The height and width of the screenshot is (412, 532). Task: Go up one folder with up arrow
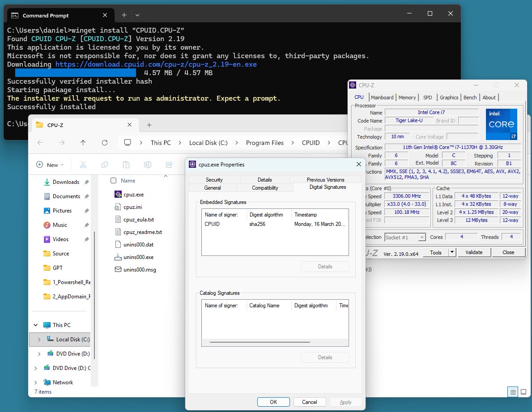[83, 143]
